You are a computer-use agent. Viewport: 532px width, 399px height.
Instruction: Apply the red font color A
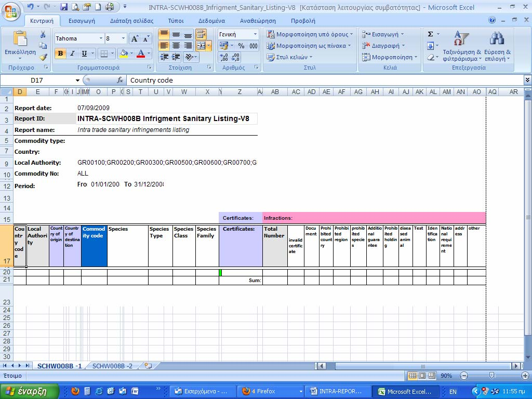coord(141,54)
